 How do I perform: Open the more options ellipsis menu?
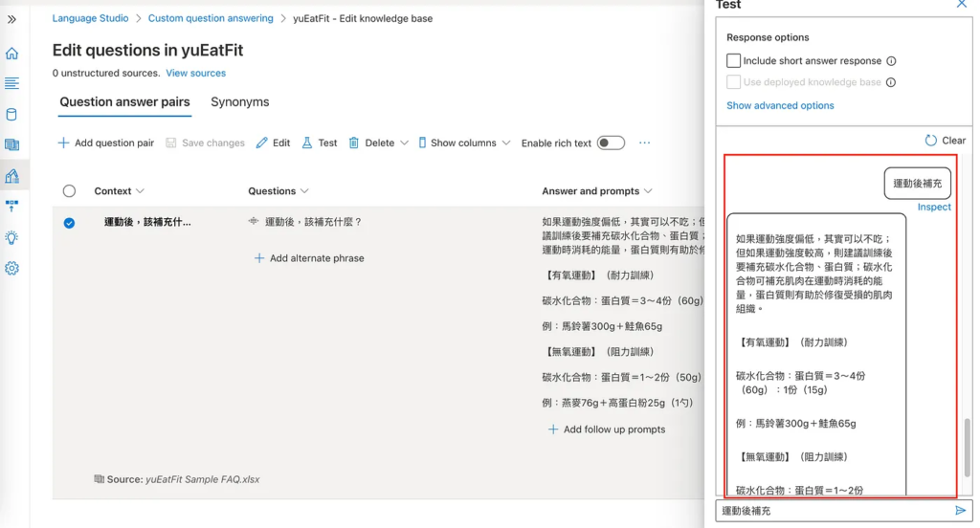pyautogui.click(x=644, y=143)
